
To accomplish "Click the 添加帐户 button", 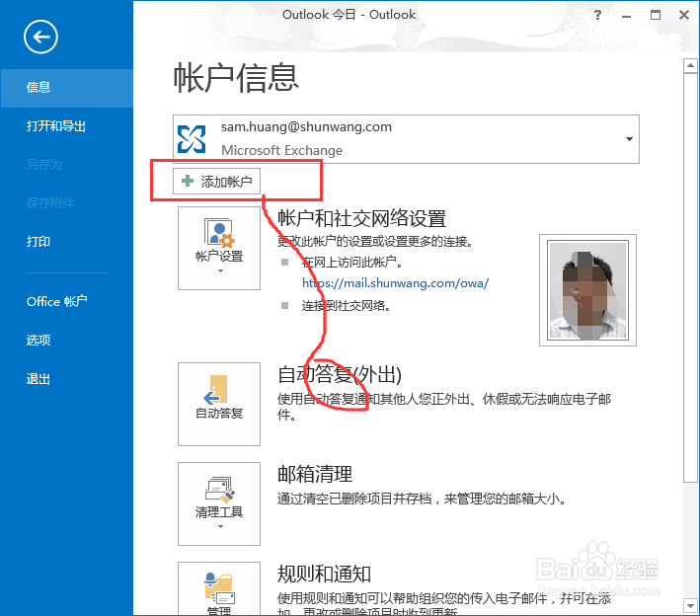I will (x=216, y=182).
